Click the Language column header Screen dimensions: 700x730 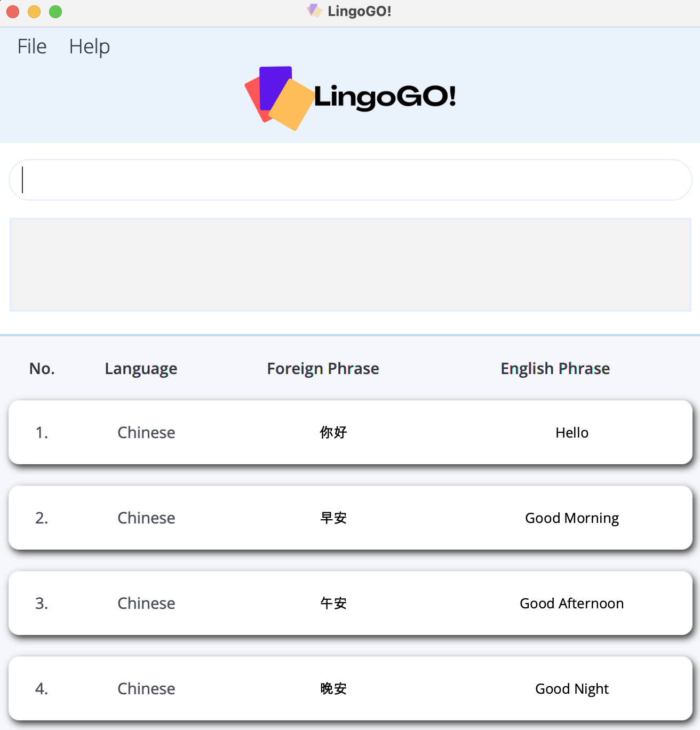pyautogui.click(x=141, y=369)
